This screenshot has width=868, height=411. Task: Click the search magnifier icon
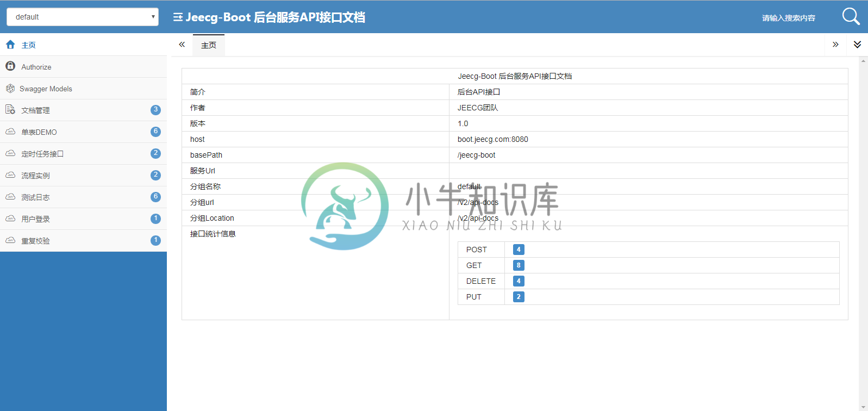coord(851,16)
